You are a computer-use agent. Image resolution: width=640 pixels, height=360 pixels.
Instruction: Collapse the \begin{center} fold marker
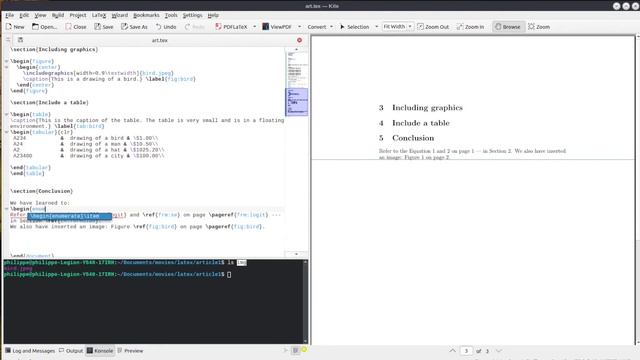[x=7, y=67]
